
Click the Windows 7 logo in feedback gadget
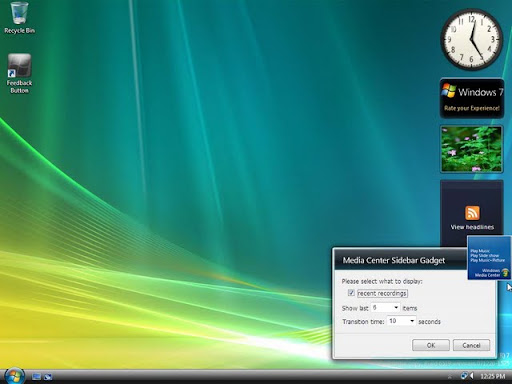pyautogui.click(x=448, y=90)
